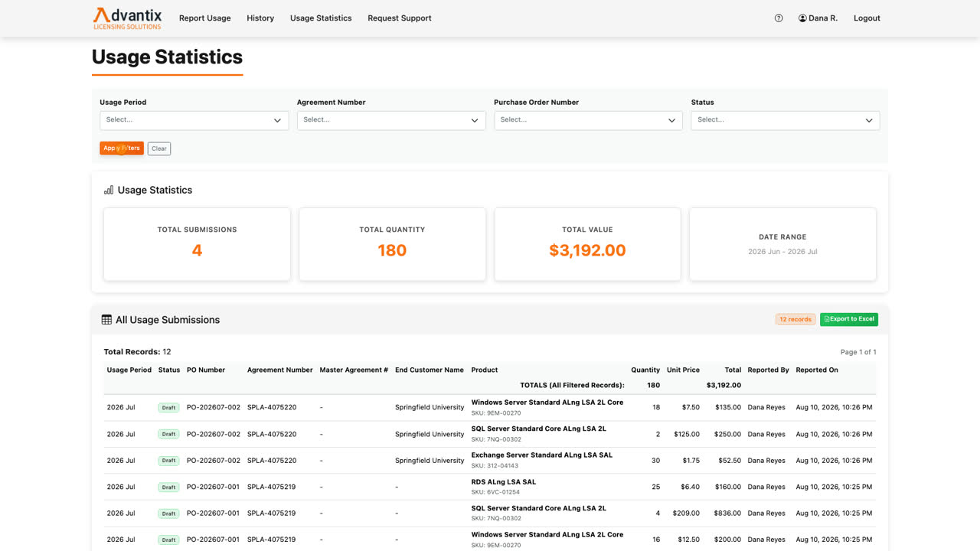
Task: Click the orange Apply Filters button
Action: (122, 148)
